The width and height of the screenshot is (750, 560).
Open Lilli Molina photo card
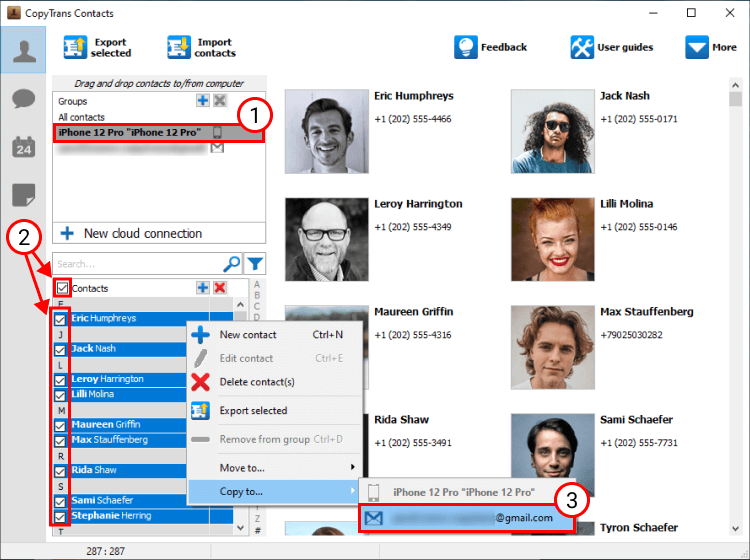pos(552,240)
